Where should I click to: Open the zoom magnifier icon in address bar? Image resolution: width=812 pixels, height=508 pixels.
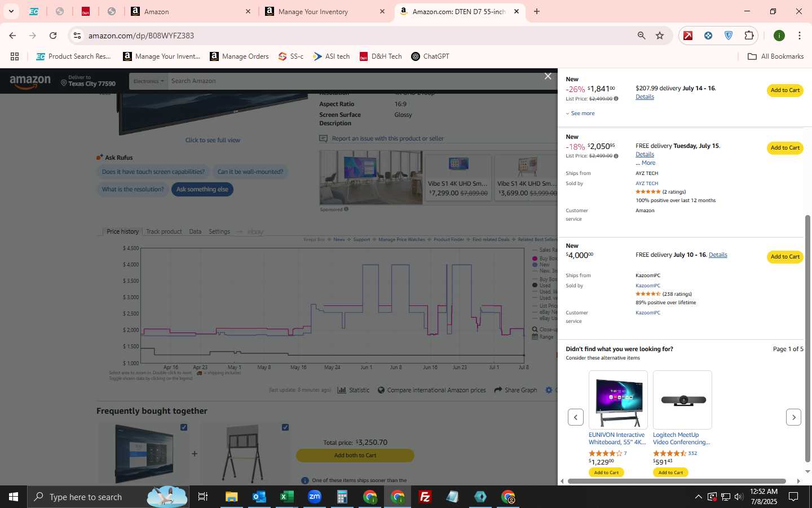coord(641,36)
